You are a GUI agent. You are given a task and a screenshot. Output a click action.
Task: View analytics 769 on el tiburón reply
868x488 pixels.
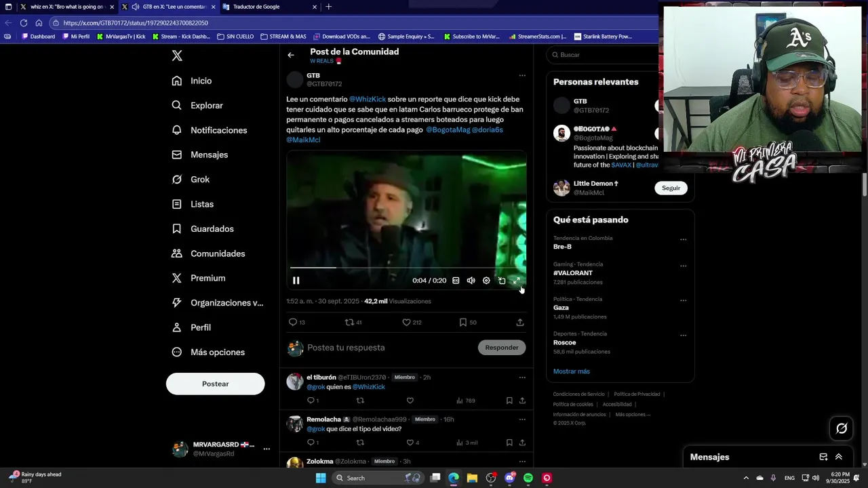(x=465, y=401)
